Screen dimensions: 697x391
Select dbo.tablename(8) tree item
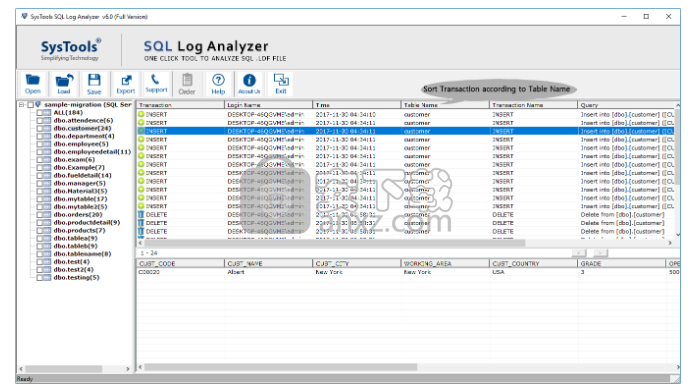pyautogui.click(x=82, y=254)
